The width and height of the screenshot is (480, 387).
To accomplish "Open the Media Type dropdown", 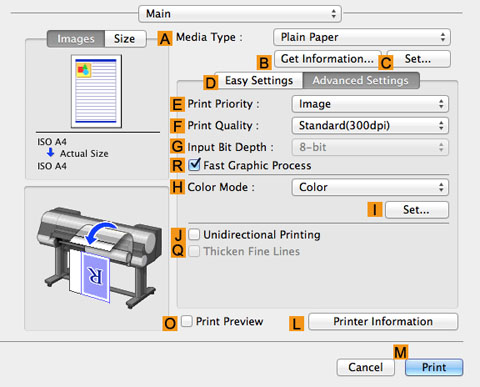I will tap(362, 37).
